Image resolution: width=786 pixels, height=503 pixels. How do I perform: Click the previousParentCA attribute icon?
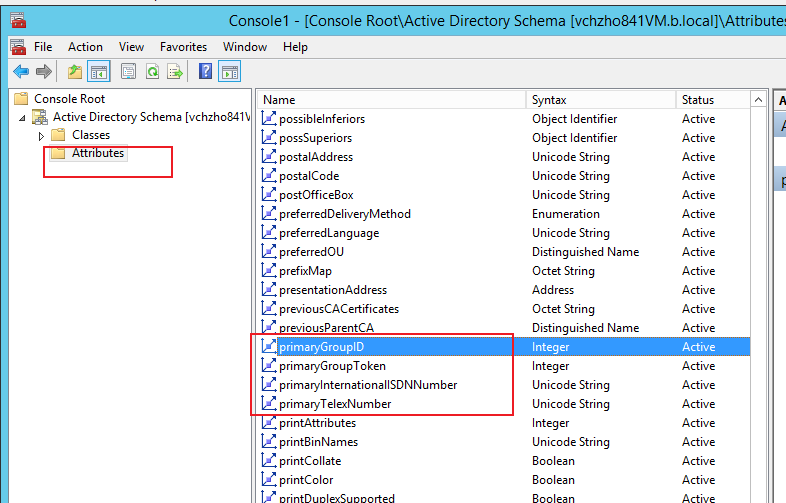(269, 327)
